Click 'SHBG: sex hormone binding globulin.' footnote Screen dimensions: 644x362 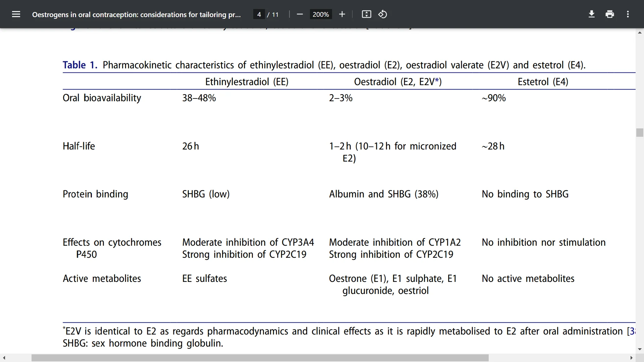[143, 343]
